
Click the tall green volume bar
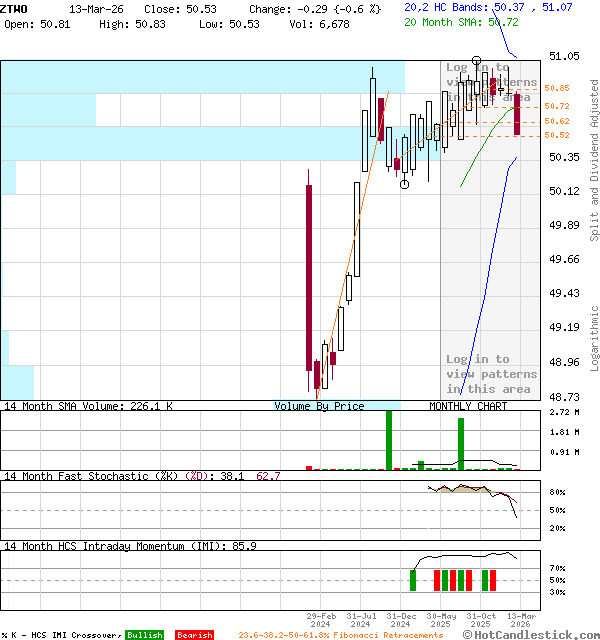(389, 439)
